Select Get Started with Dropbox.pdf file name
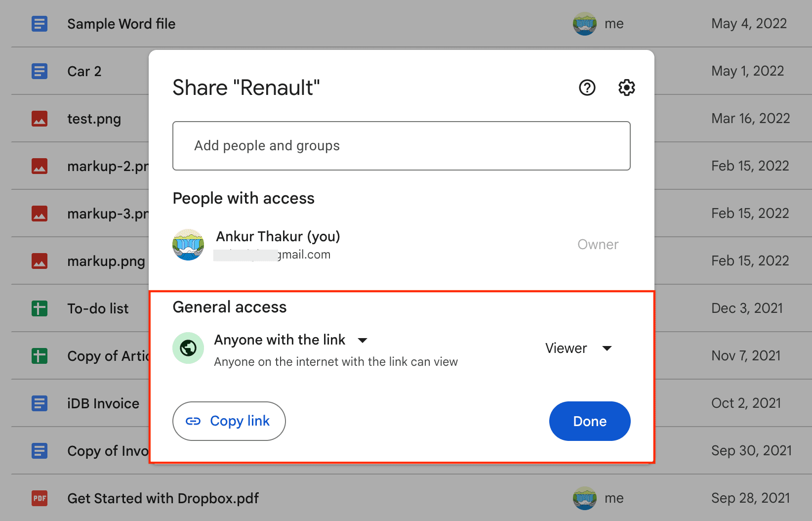Image resolution: width=812 pixels, height=521 pixels. pos(163,498)
